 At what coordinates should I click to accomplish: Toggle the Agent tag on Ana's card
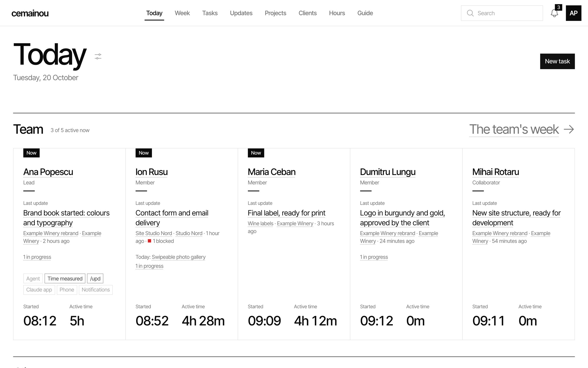point(33,279)
